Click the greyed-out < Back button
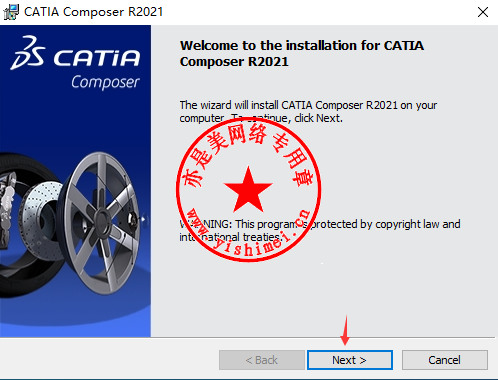Viewport: 498px width, 380px height. click(262, 360)
